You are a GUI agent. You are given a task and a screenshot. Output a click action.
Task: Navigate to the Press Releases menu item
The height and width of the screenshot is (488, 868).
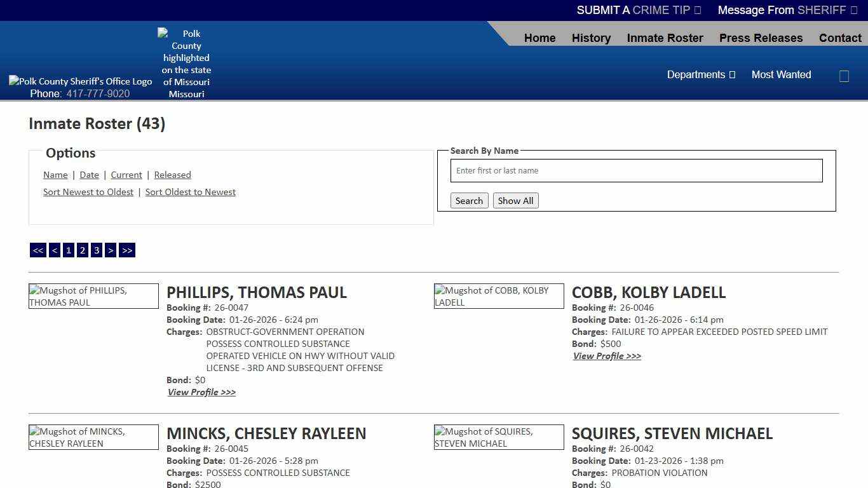(761, 38)
